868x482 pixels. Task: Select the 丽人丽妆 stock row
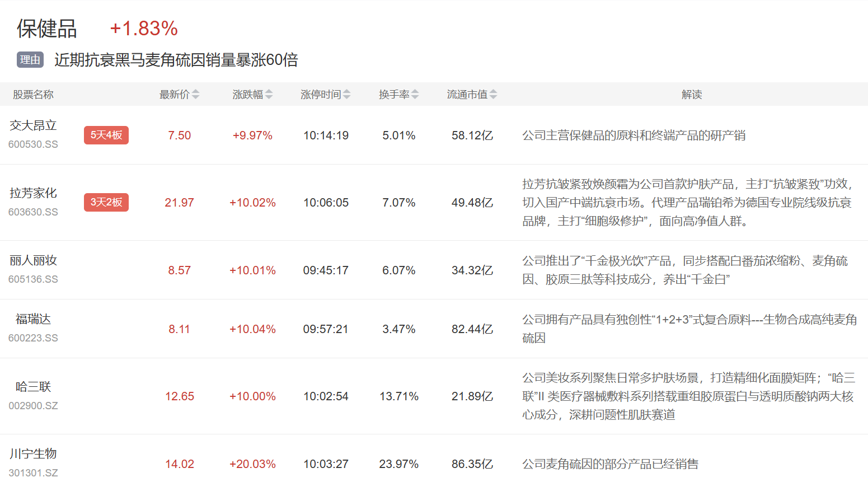coord(33,260)
